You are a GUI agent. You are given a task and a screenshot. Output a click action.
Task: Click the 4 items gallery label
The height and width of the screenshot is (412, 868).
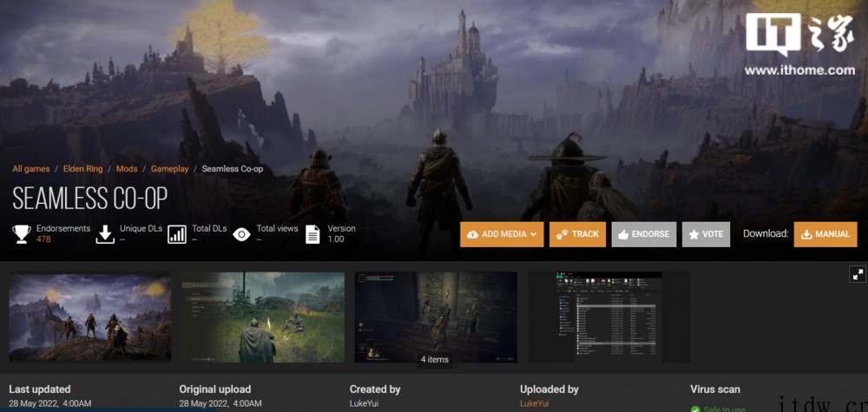[435, 359]
